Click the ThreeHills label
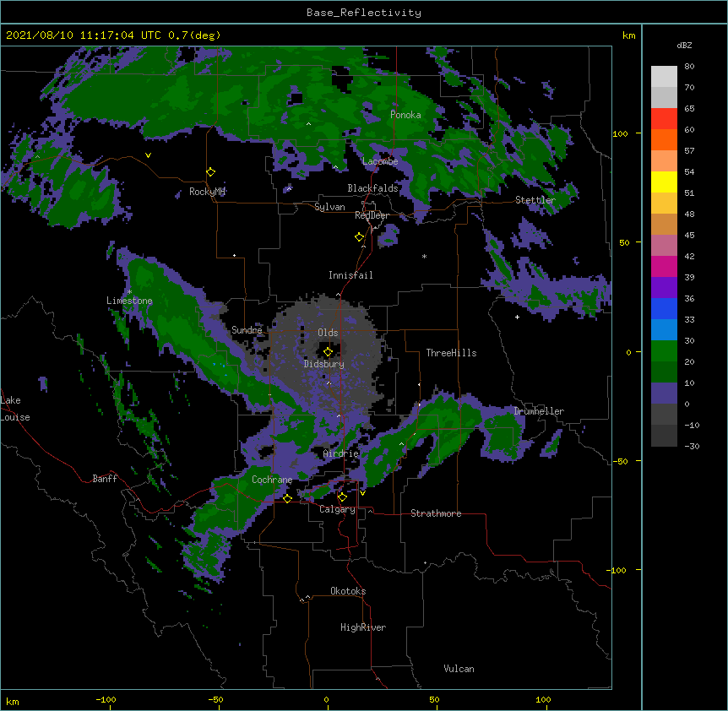Screen dimensions: 728x711 click(451, 353)
